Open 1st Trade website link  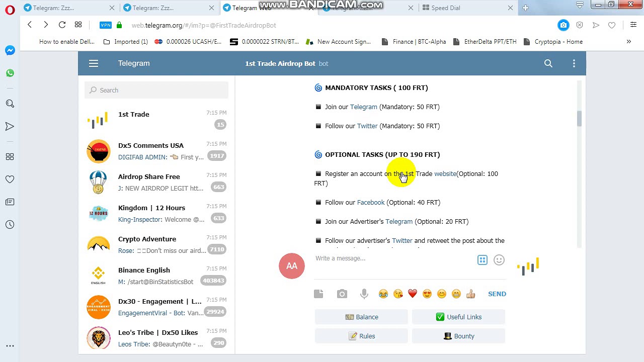tap(445, 173)
